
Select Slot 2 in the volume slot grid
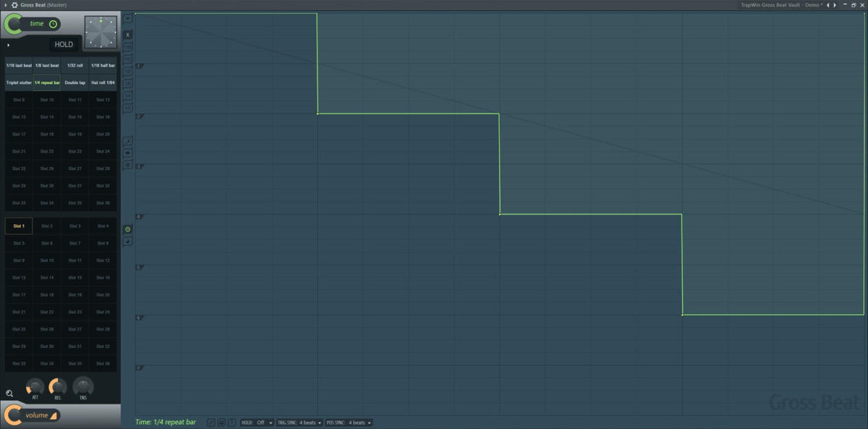(47, 226)
